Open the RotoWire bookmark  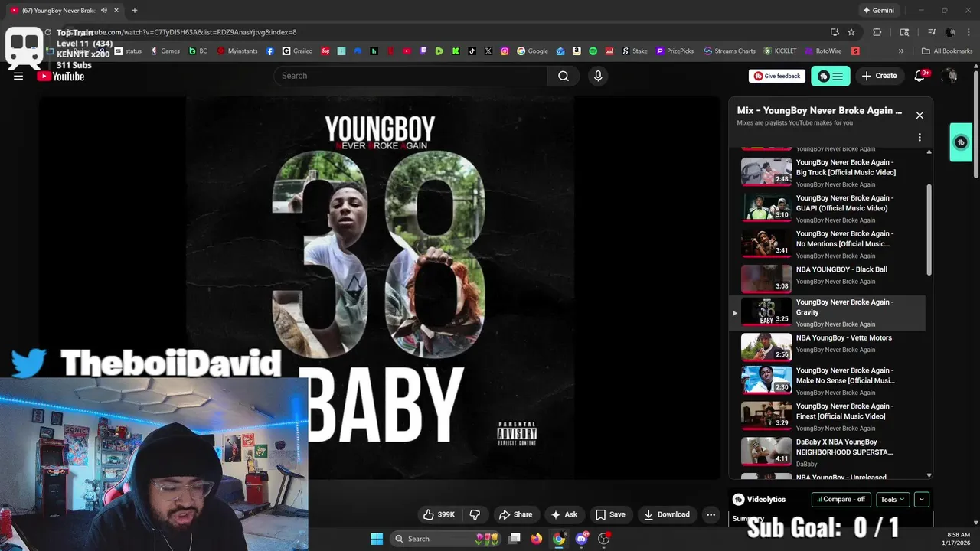coord(823,51)
